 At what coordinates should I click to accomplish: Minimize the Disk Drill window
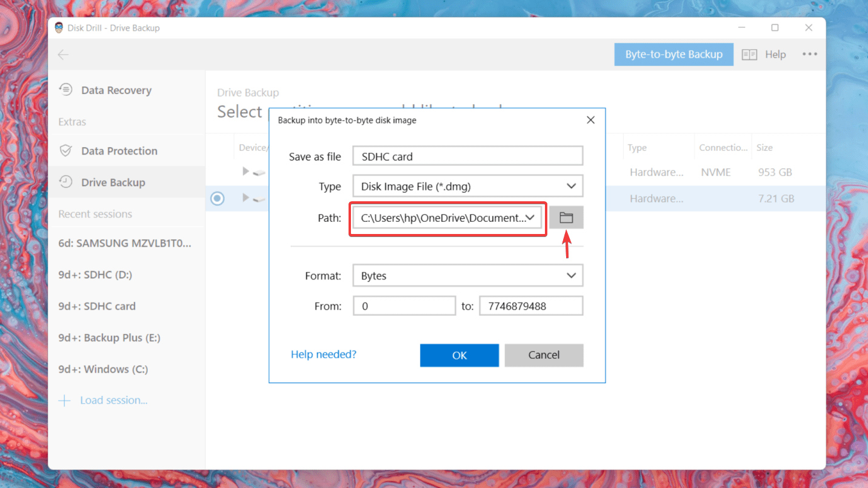(x=741, y=28)
